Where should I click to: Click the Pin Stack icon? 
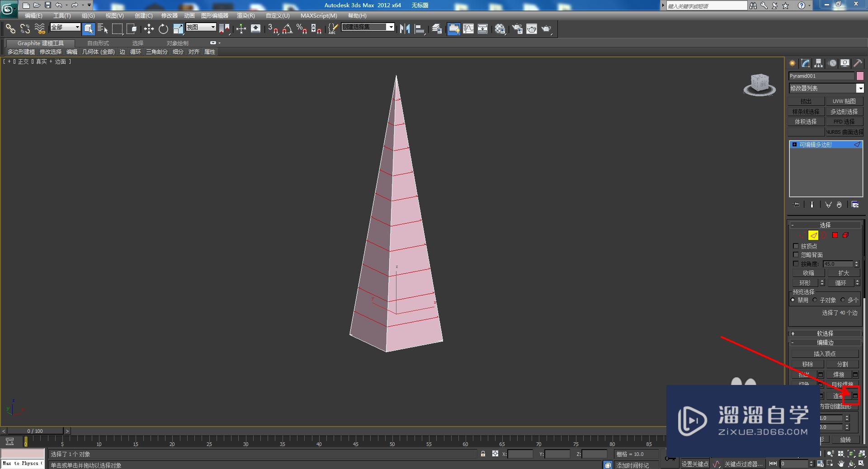coord(796,205)
